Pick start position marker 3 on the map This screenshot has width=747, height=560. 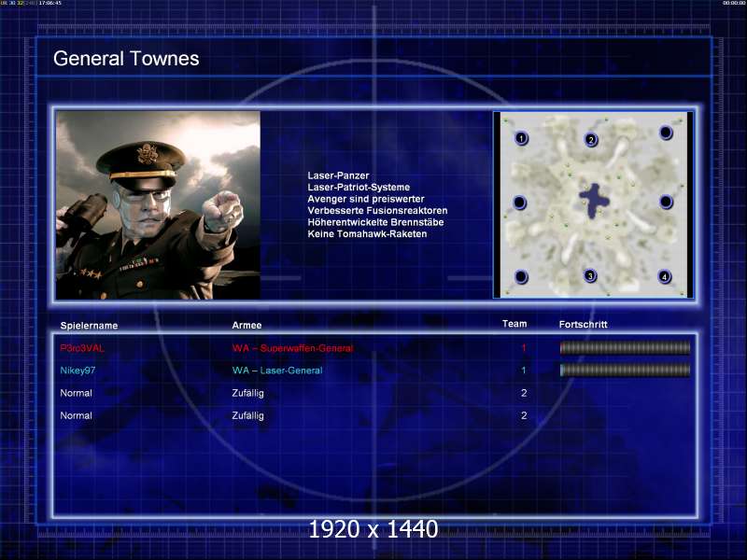590,275
